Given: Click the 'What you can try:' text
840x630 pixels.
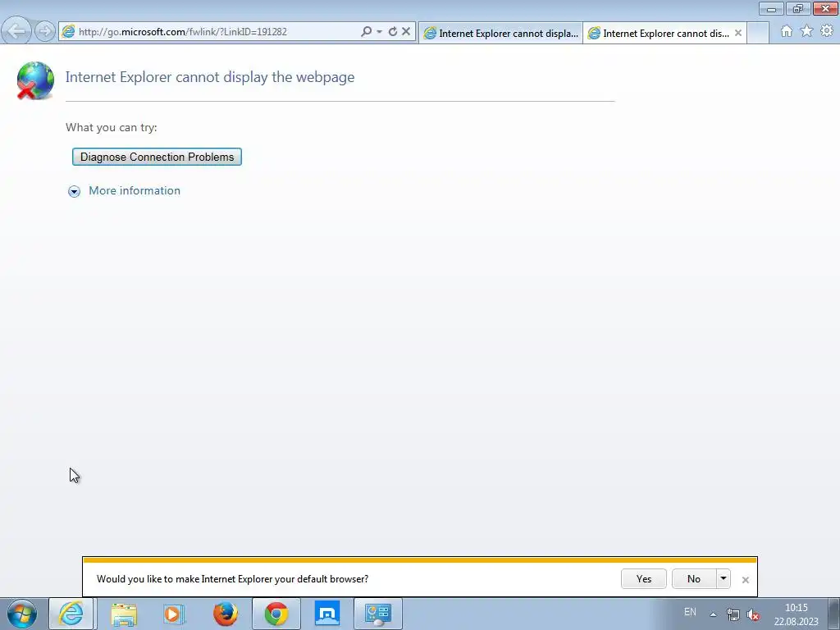Looking at the screenshot, I should click(x=112, y=127).
